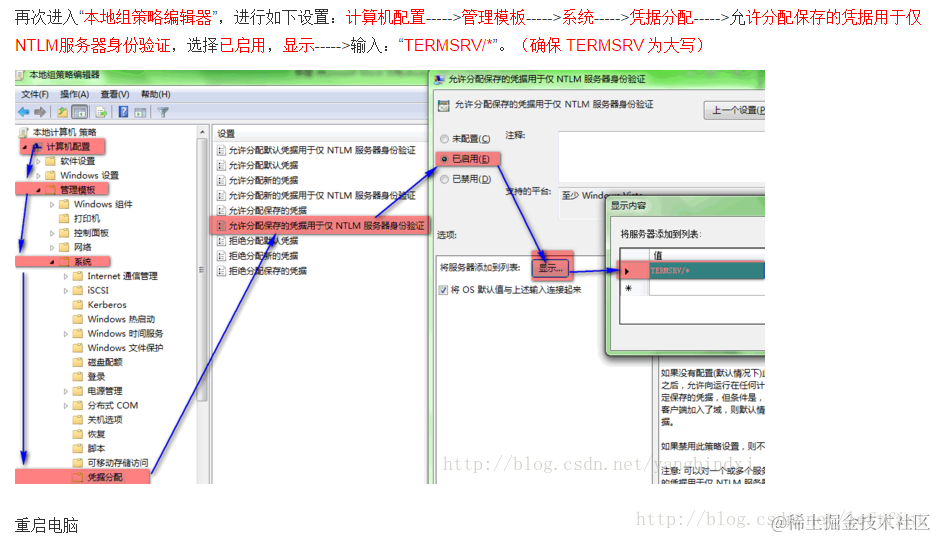This screenshot has width=937, height=539.
Task: Click the folder icon beside 恢复
Action: pos(78,433)
